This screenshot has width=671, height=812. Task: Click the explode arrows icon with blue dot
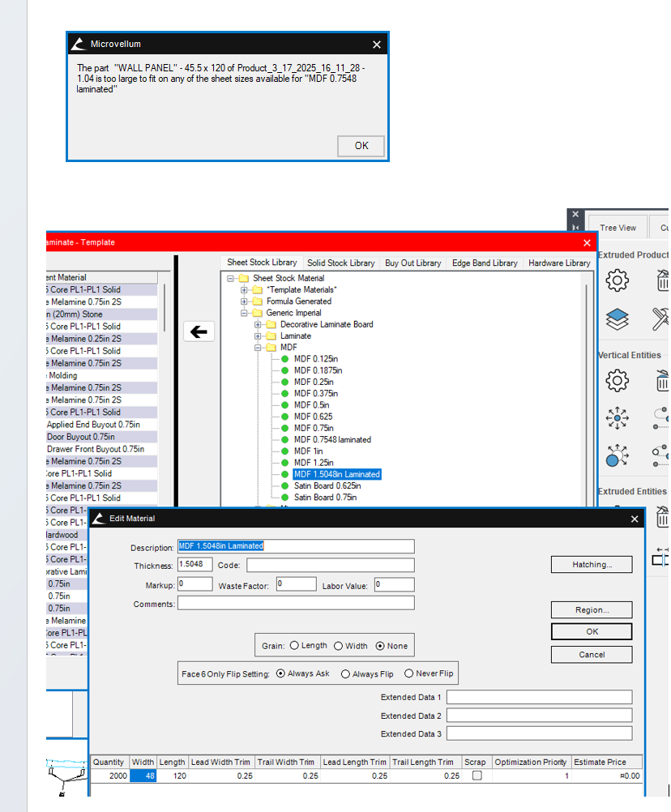pyautogui.click(x=617, y=417)
